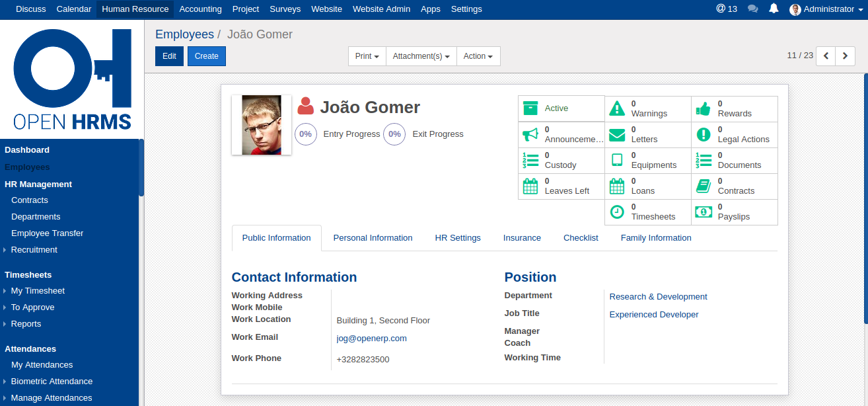Open the notifications bell icon

(x=774, y=9)
